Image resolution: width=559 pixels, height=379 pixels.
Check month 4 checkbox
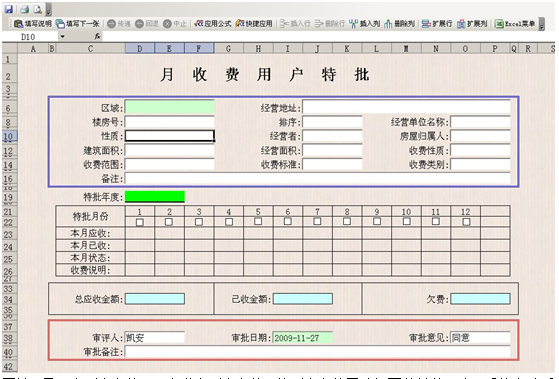click(229, 222)
